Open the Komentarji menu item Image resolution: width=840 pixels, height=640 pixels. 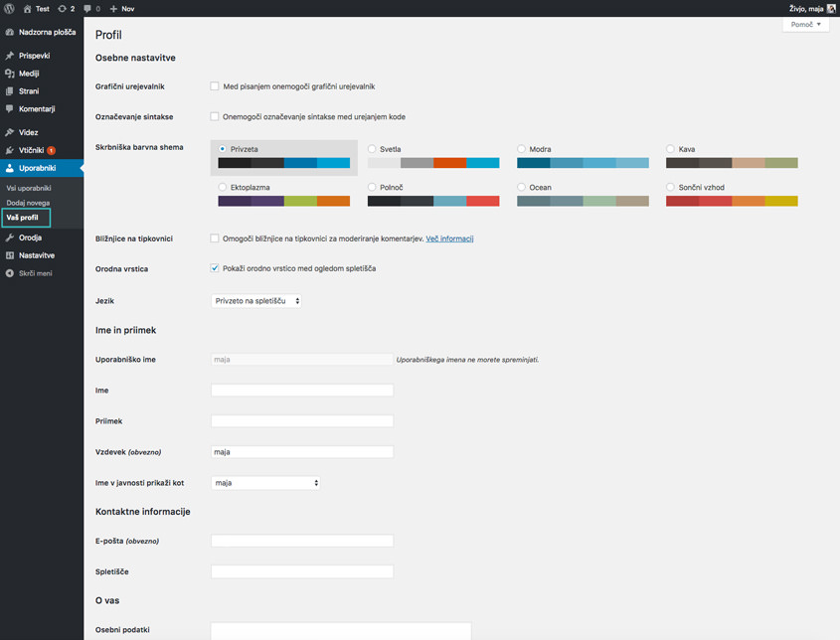tap(42, 108)
